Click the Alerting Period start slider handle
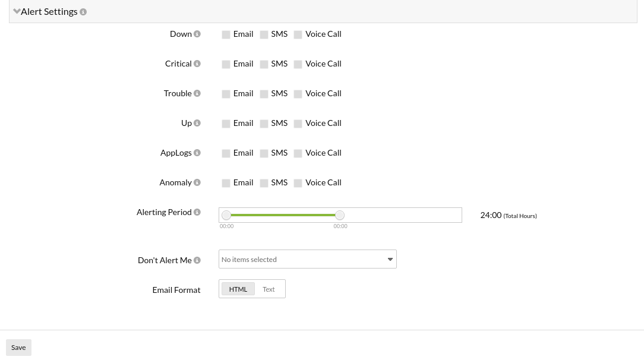The width and height of the screenshot is (644, 363). pos(226,215)
